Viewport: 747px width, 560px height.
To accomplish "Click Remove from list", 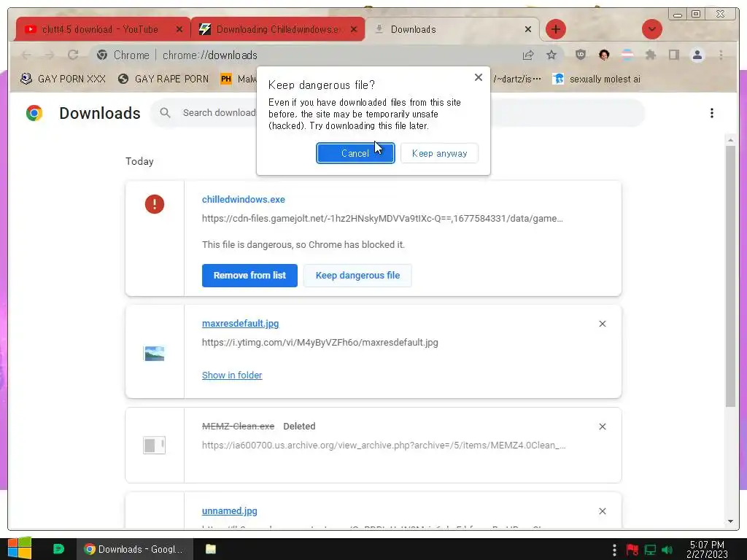I will point(249,275).
